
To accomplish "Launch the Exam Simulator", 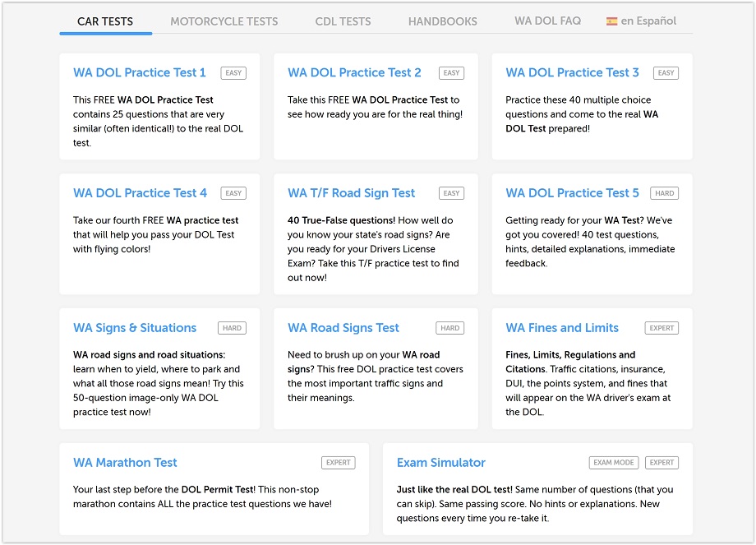I will click(x=440, y=463).
